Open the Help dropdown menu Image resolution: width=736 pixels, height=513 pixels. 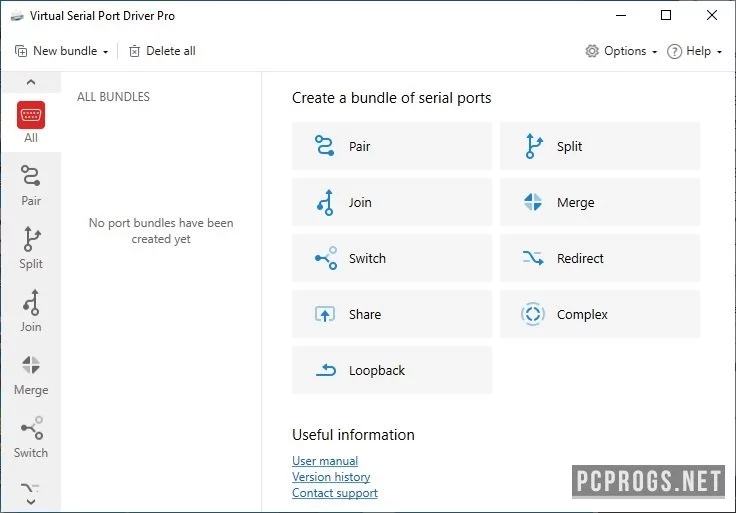click(x=694, y=51)
